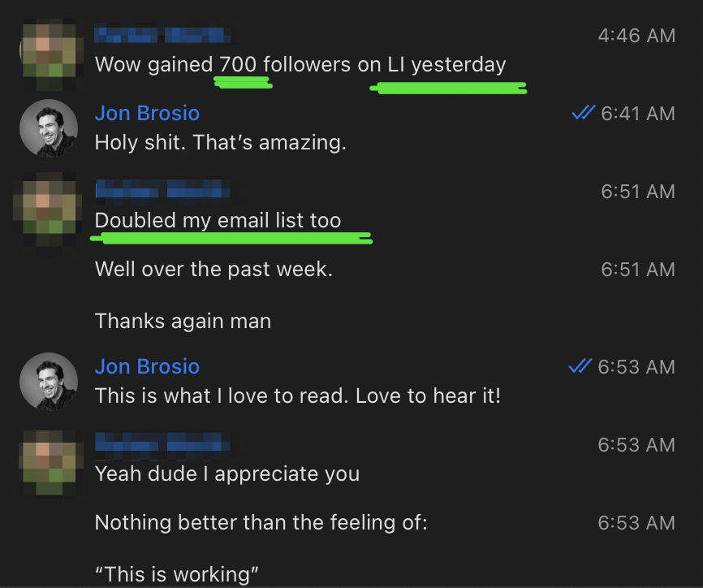Click the double-check read receipt at 6:41 AM

[x=584, y=113]
